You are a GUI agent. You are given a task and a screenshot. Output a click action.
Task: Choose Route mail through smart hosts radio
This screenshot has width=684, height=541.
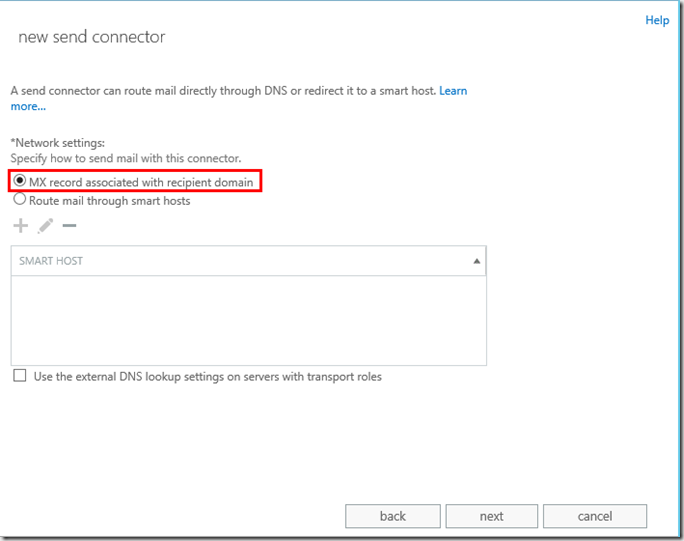pyautogui.click(x=20, y=199)
